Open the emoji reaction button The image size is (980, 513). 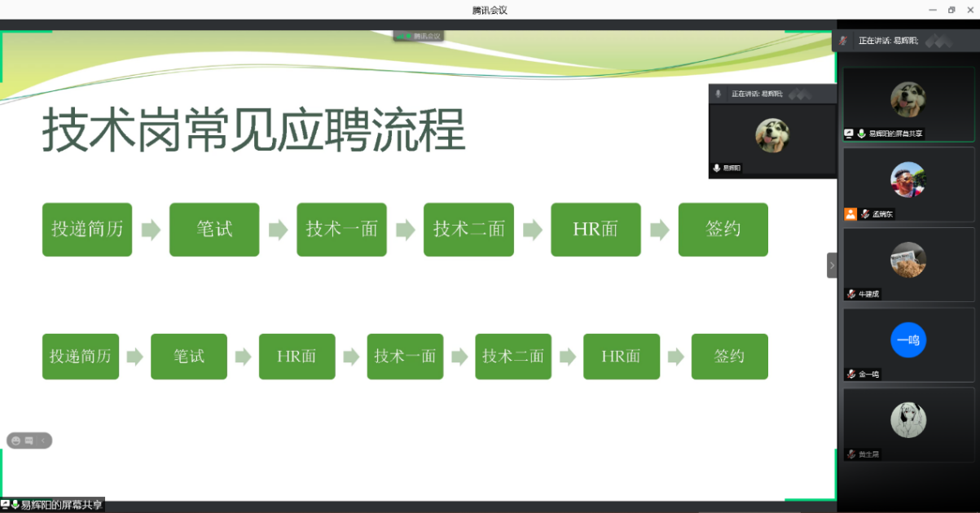15,441
